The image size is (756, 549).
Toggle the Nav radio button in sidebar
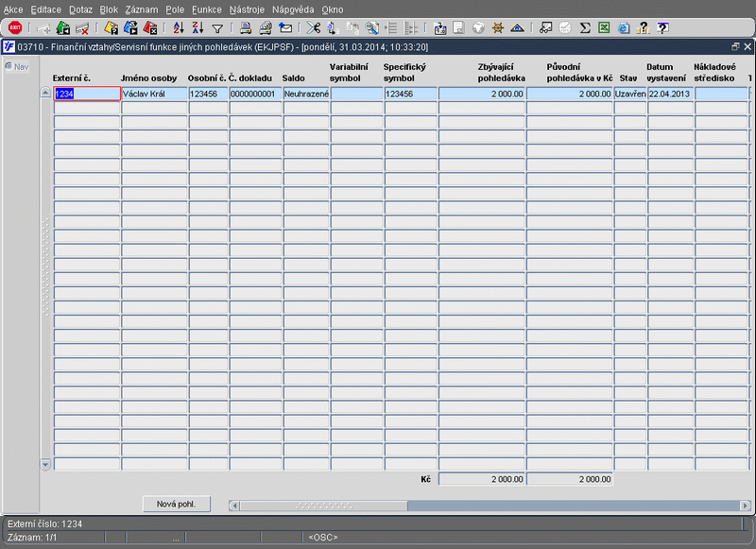[9, 66]
